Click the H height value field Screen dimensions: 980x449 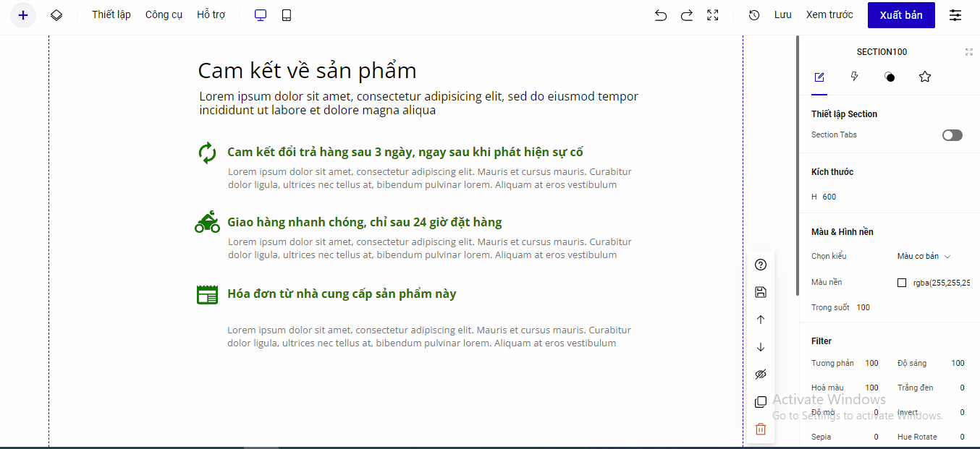pos(829,197)
